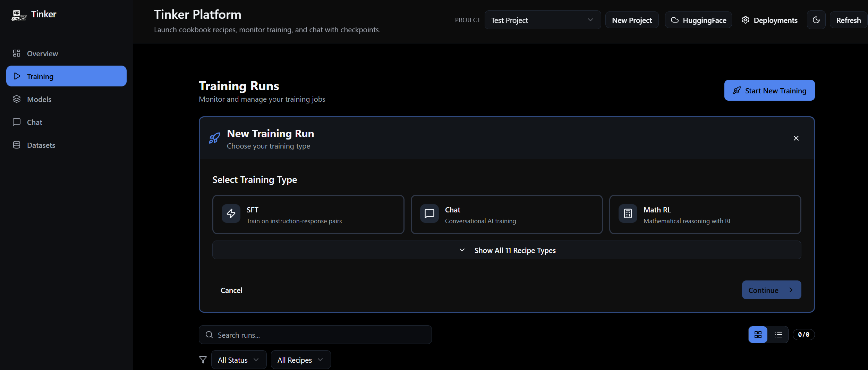Viewport: 868px width, 370px height.
Task: Choose the Math RL training type
Action: pyautogui.click(x=705, y=214)
